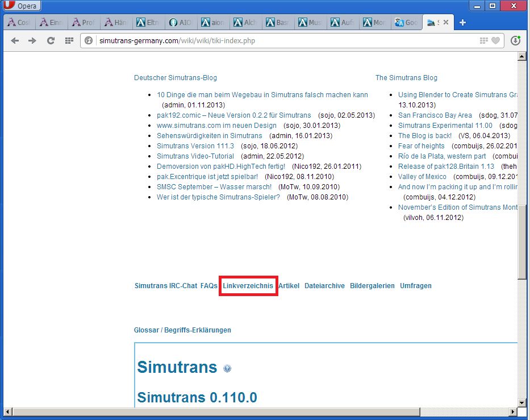This screenshot has height=420, width=530.
Task: Close the active Simutrans tab
Action: 445,23
